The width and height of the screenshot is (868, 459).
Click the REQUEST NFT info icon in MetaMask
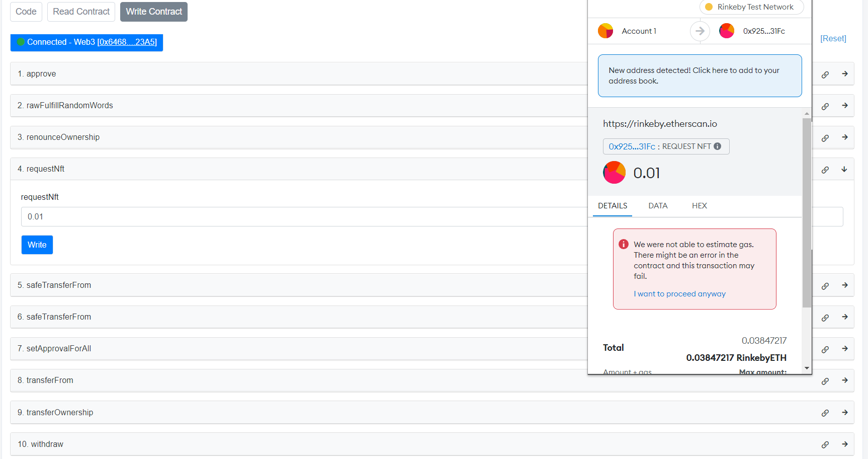[717, 146]
